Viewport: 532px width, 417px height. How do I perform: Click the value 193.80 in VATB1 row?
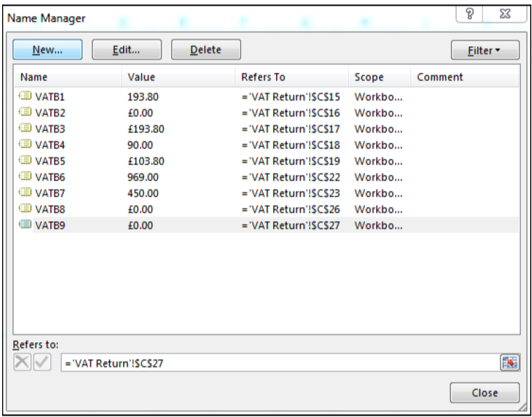(143, 97)
